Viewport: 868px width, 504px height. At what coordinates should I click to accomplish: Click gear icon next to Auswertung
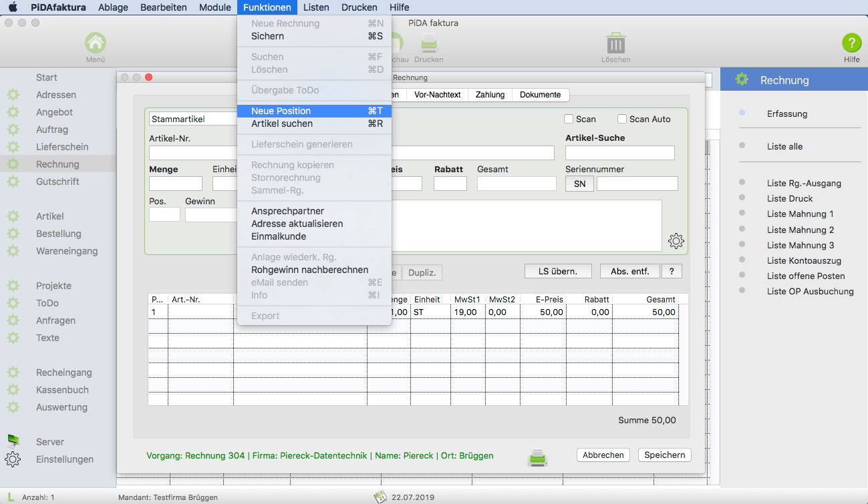(x=13, y=407)
